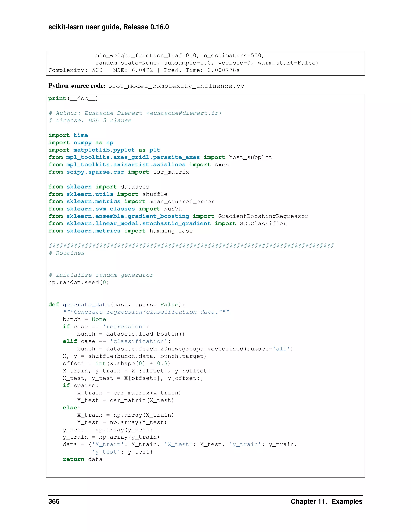Click the docstring 'Generate regression/classification data.'

coord(146,312)
